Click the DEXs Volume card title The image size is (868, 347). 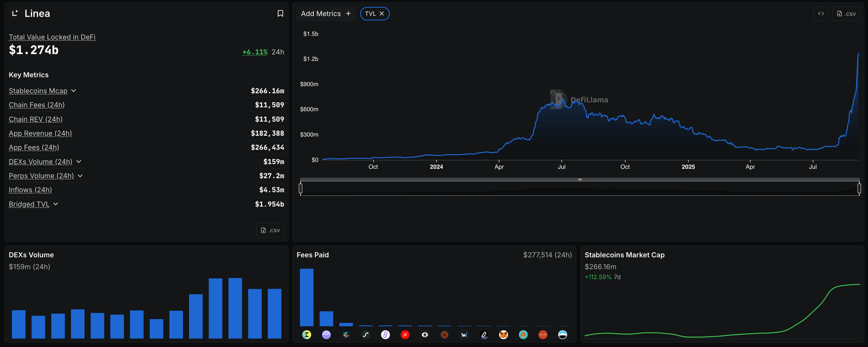pos(31,255)
